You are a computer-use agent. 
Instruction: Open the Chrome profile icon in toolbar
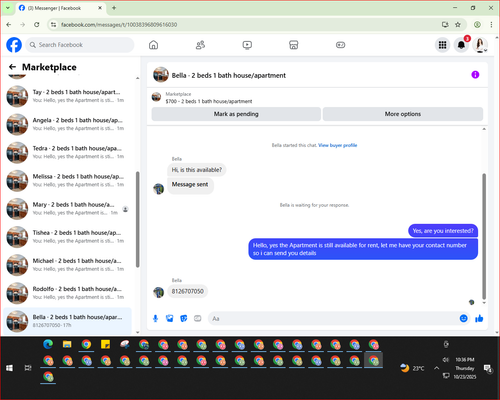[x=477, y=24]
